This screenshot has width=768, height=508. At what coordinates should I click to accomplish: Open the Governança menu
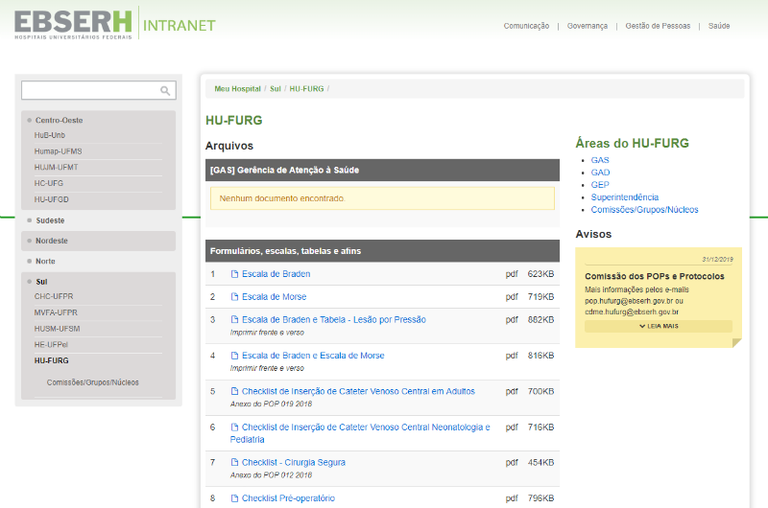[x=586, y=26]
